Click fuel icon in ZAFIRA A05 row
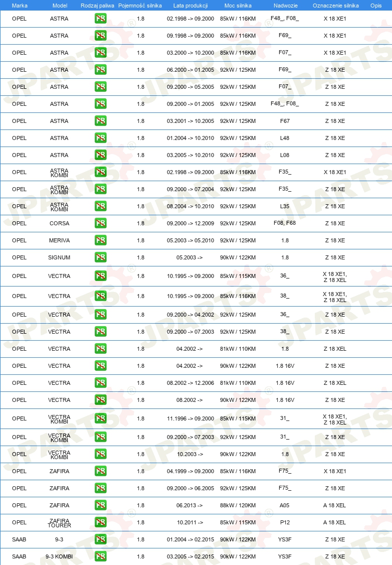Viewport: 392px width, 565px height. (x=100, y=505)
